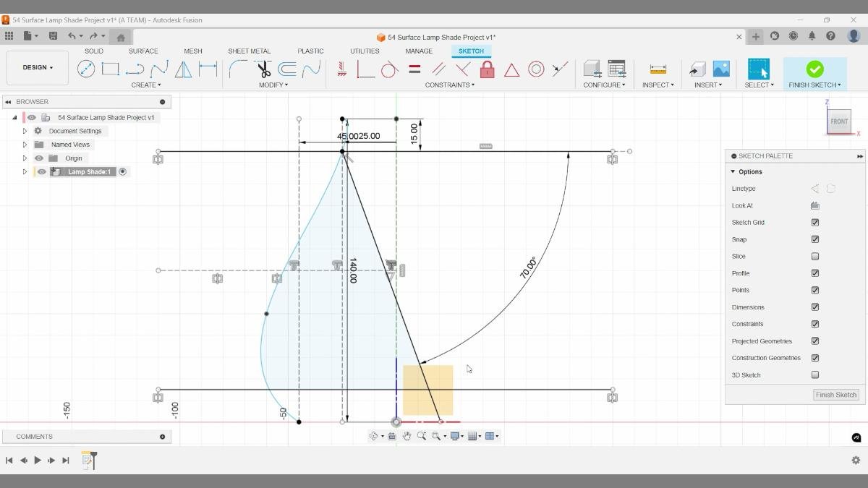The width and height of the screenshot is (868, 488).
Task: Expand the Origin tree node
Action: point(25,158)
